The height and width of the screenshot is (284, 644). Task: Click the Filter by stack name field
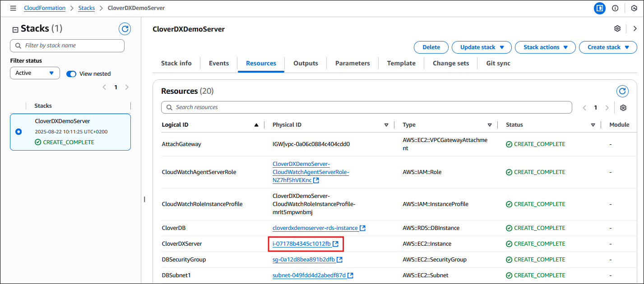tap(67, 46)
